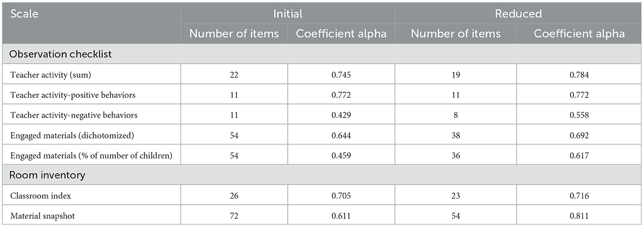Click the Teacher activity-positive behaviors label

pos(73,95)
